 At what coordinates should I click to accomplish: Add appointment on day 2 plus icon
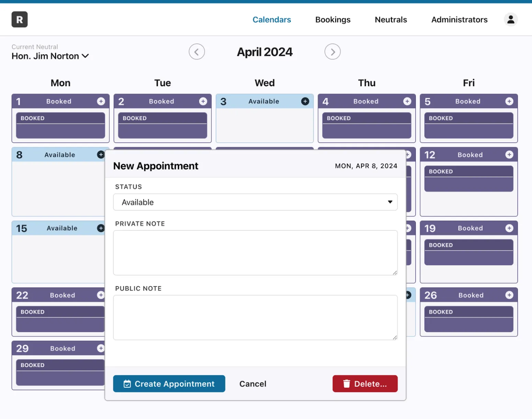203,101
